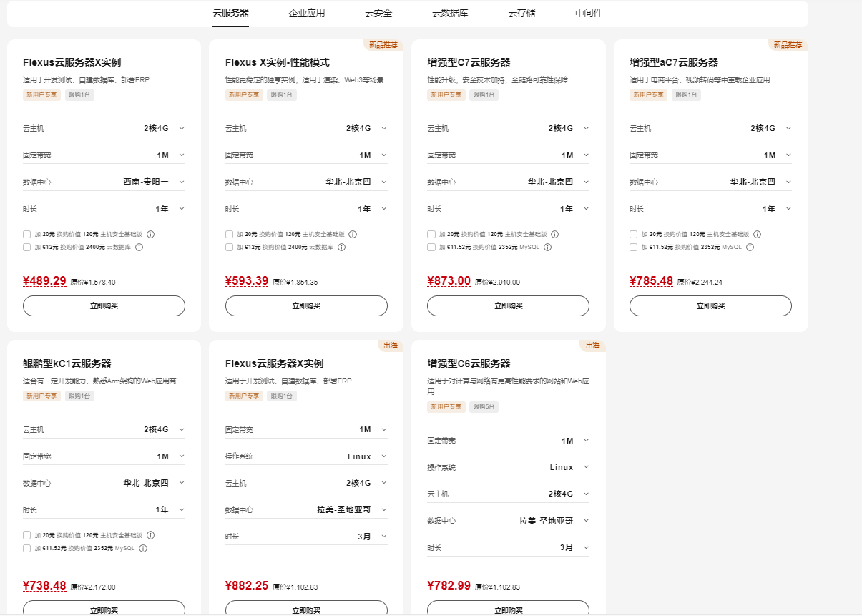This screenshot has height=616, width=862.
Task: Click price ¥593.39
Action: 247,281
